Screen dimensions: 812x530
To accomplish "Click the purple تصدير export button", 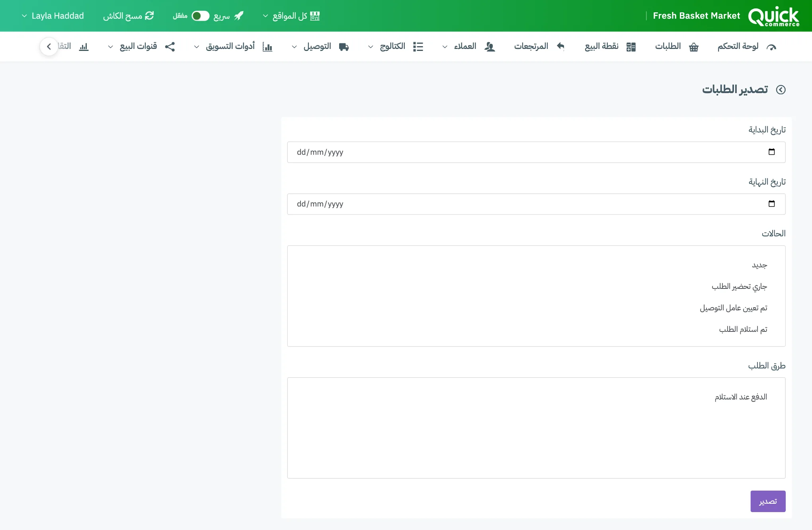I will (x=768, y=501).
